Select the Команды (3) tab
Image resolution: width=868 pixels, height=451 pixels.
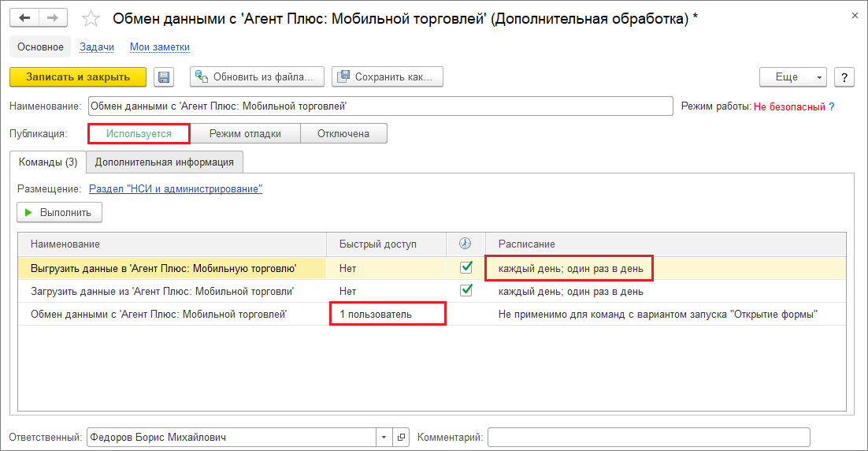(48, 162)
